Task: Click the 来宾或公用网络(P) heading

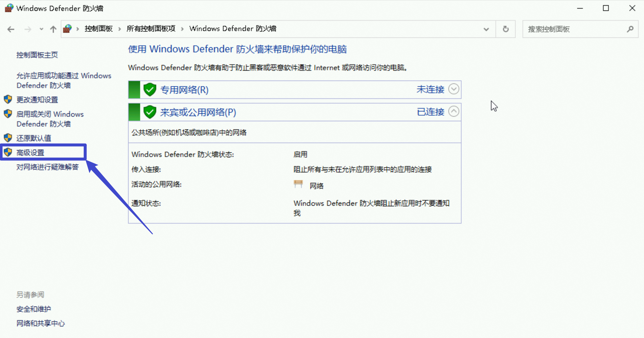Action: 198,112
